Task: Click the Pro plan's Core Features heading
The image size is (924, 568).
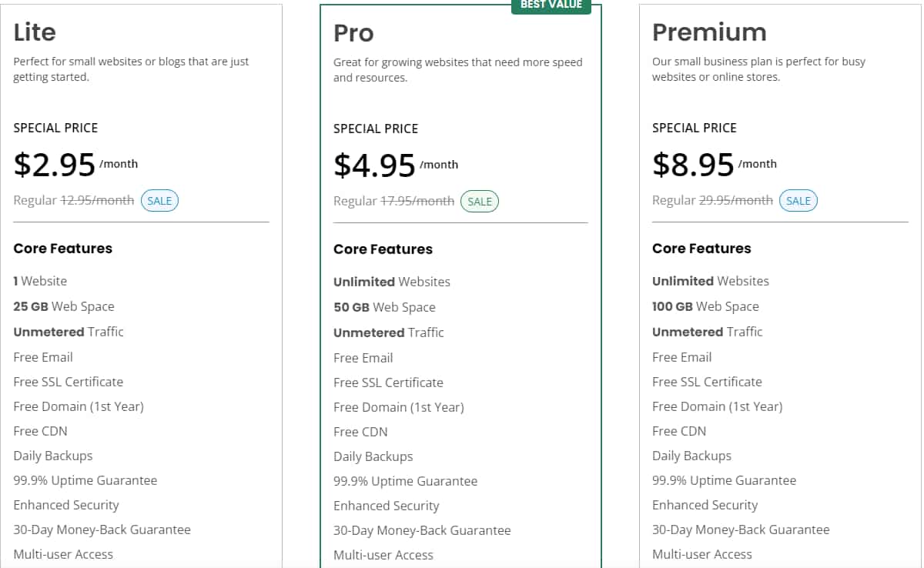Action: tap(383, 249)
